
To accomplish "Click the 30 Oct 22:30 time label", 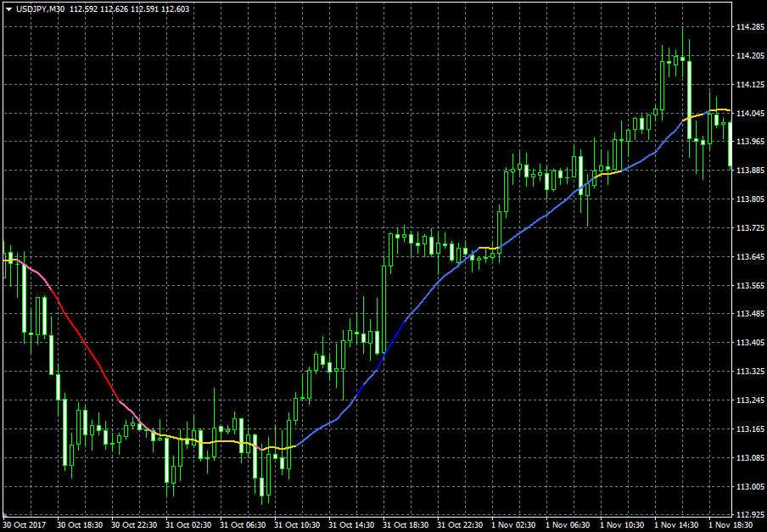I will click(137, 524).
